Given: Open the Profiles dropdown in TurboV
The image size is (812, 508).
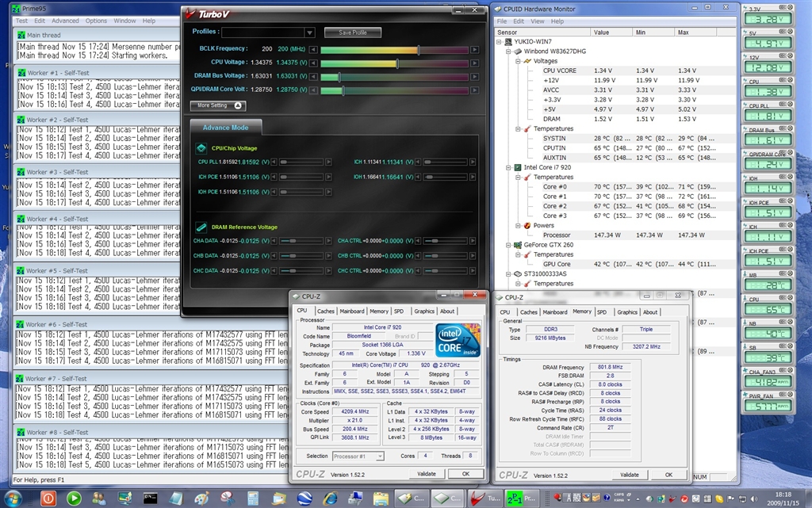Looking at the screenshot, I should click(x=309, y=32).
